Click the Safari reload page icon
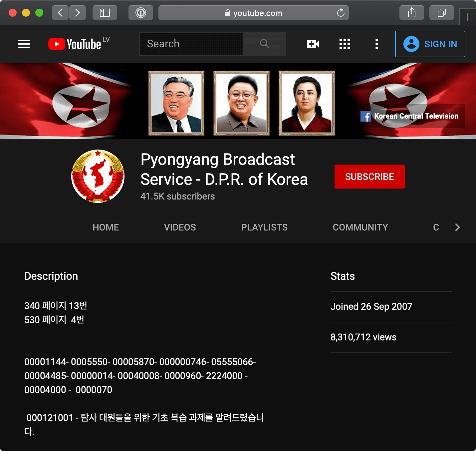The width and height of the screenshot is (476, 451). click(341, 13)
